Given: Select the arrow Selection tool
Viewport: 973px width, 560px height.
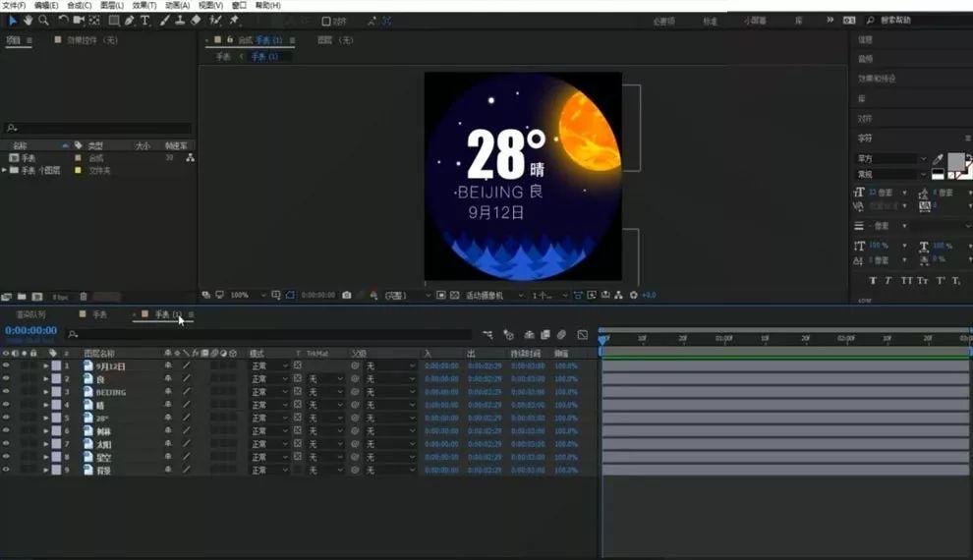Looking at the screenshot, I should pyautogui.click(x=12, y=21).
